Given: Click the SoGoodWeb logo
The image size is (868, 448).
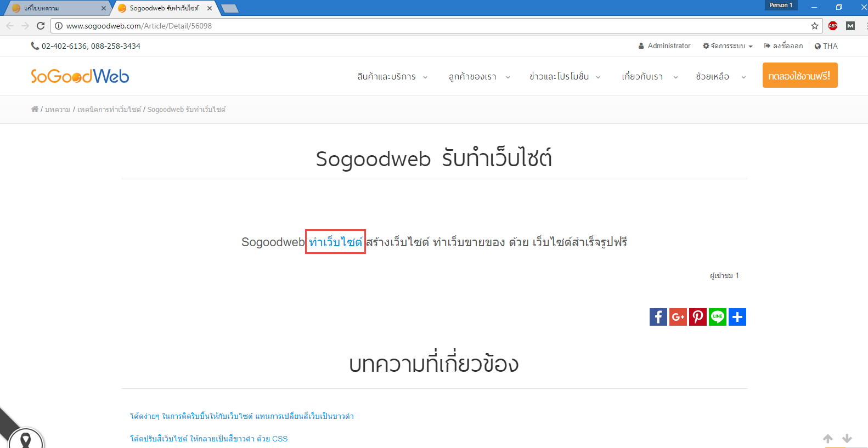Looking at the screenshot, I should pyautogui.click(x=80, y=76).
